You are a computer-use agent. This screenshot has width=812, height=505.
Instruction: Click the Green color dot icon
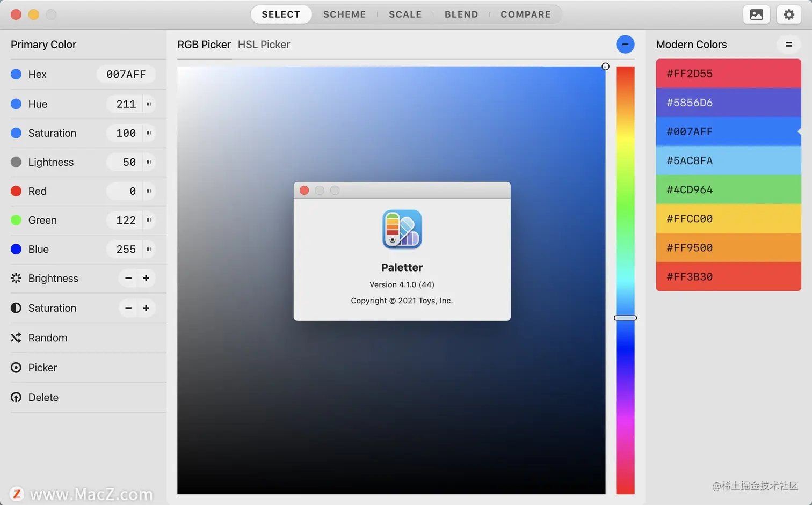[x=16, y=220]
